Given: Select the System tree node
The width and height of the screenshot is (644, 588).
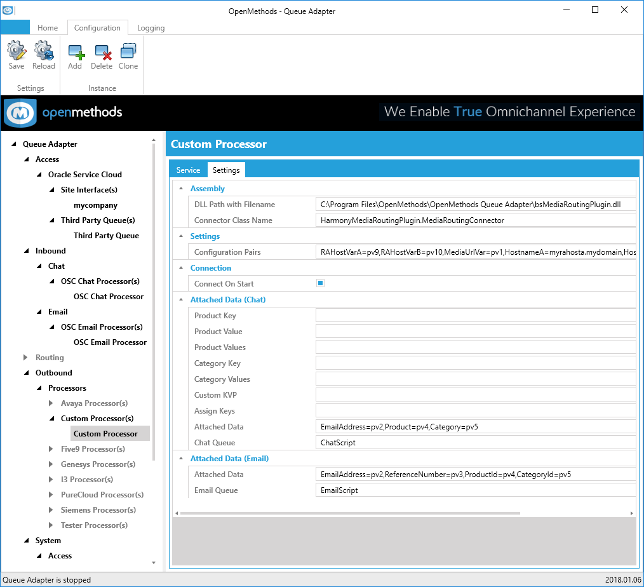Looking at the screenshot, I should click(48, 540).
